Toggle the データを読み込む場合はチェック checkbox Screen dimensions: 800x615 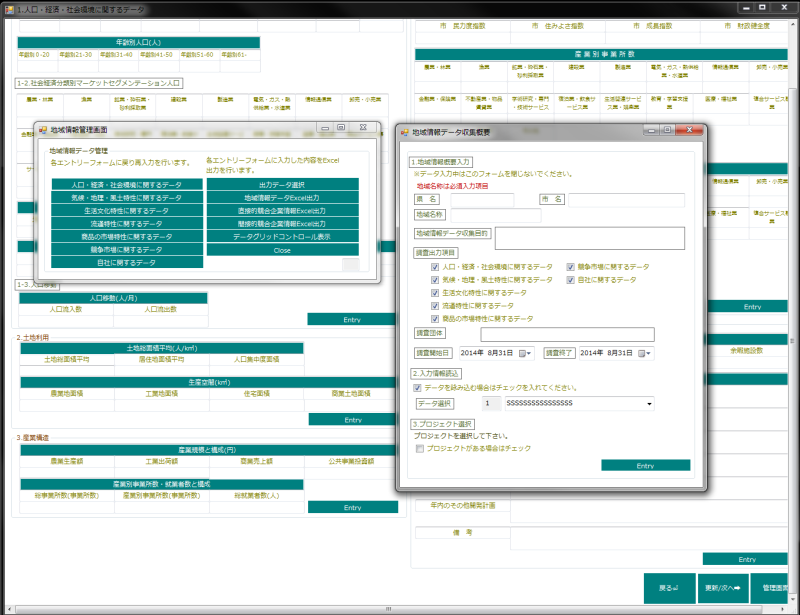[x=417, y=388]
